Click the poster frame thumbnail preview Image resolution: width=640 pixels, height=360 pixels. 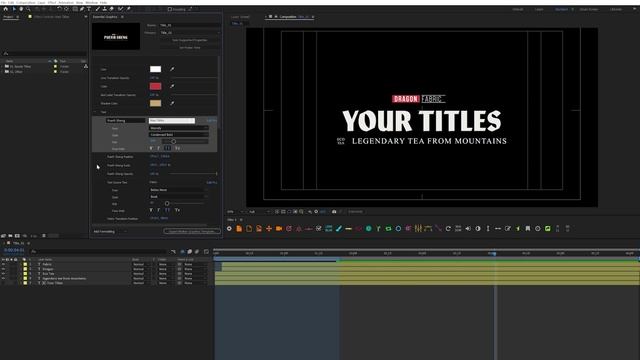(116, 36)
